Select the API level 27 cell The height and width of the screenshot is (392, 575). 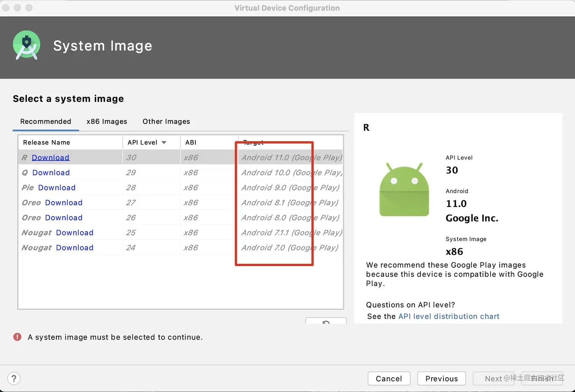tap(151, 203)
